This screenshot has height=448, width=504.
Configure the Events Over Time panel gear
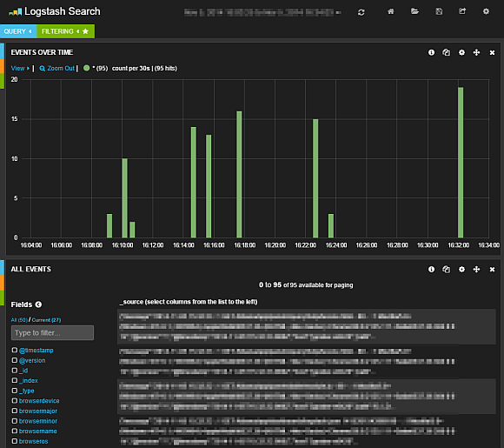click(461, 52)
